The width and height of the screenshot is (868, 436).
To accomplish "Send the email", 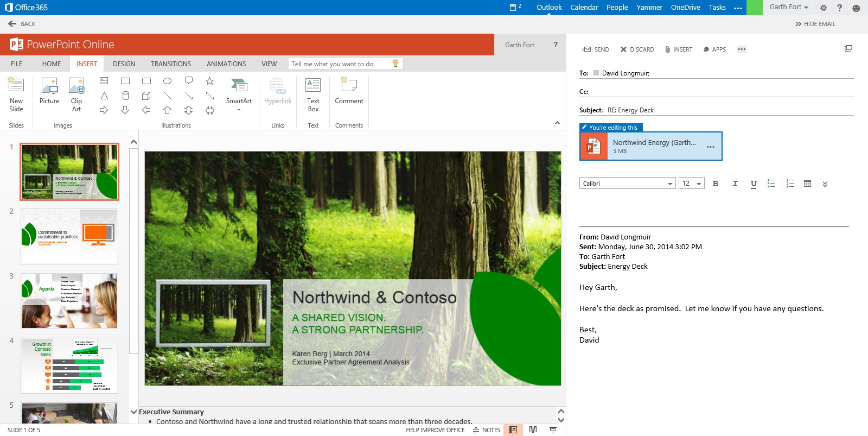I will 595,49.
